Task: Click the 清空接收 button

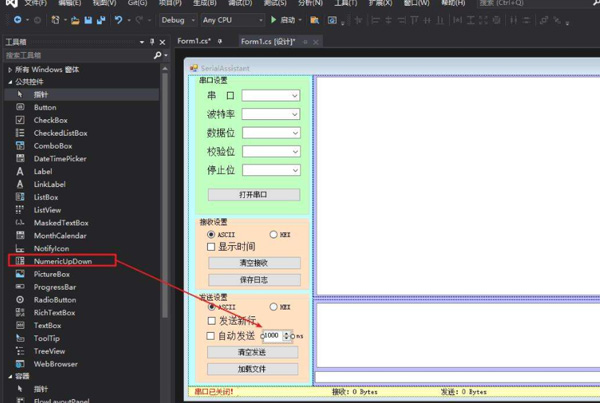Action: 254,263
